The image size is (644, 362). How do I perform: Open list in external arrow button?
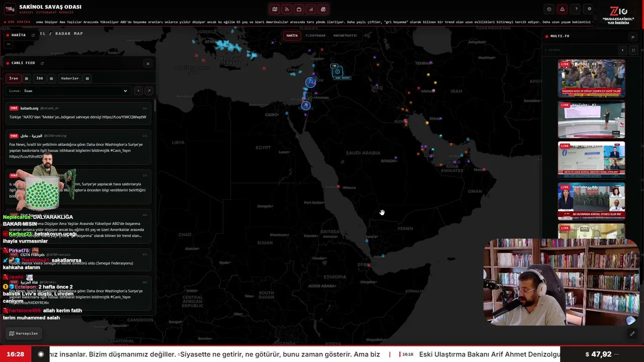148,91
